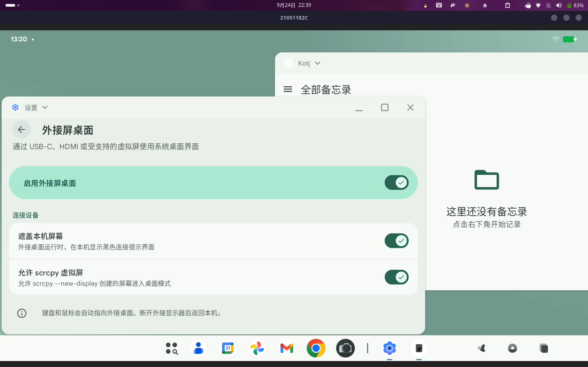588x367 pixels.
Task: Open Google Calendar from taskbar
Action: [x=228, y=348]
